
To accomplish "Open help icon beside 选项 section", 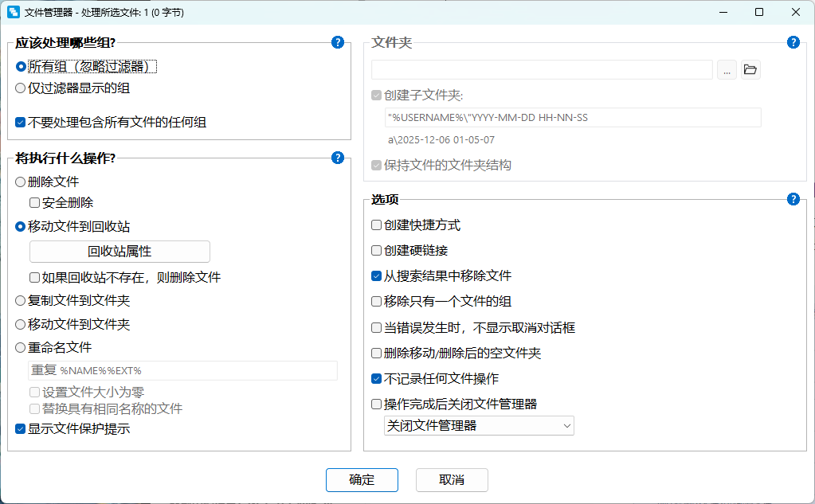I will (793, 199).
